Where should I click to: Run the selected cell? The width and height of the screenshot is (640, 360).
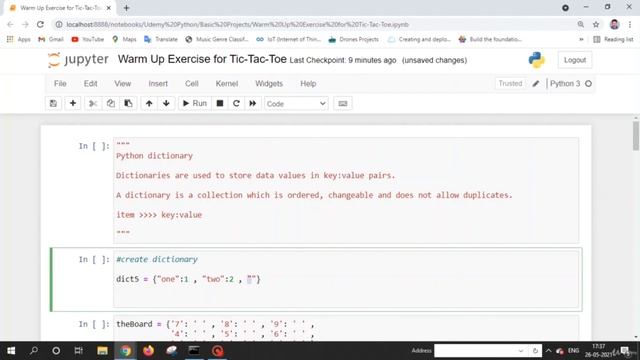click(195, 104)
